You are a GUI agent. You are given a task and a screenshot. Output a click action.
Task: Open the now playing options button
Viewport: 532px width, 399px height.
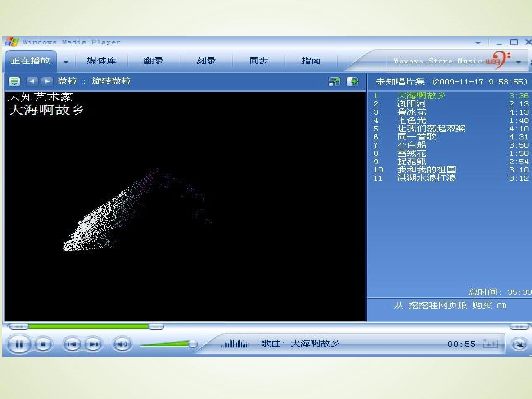click(x=14, y=81)
